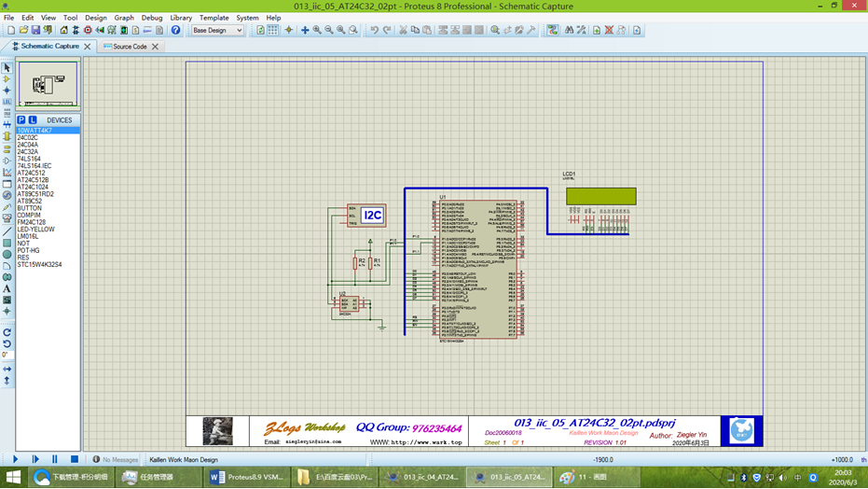Toggle the grid display button
Image resolution: width=868 pixels, height=489 pixels.
point(273,30)
